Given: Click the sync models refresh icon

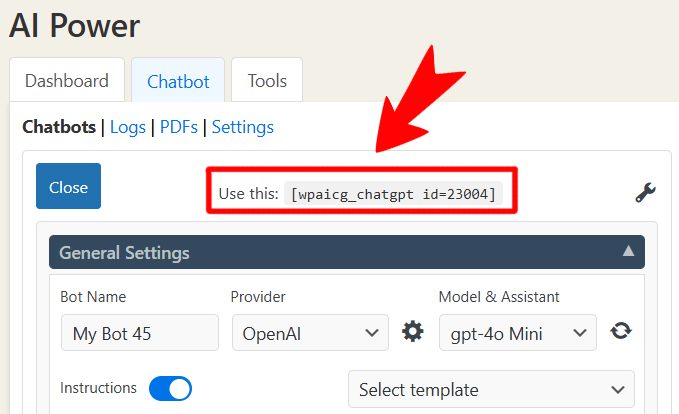Looking at the screenshot, I should pyautogui.click(x=621, y=331).
